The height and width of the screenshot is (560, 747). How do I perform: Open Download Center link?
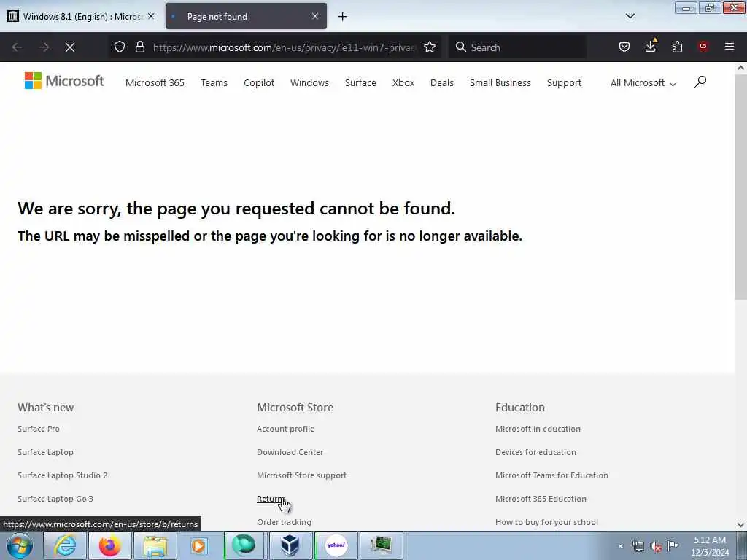point(290,452)
